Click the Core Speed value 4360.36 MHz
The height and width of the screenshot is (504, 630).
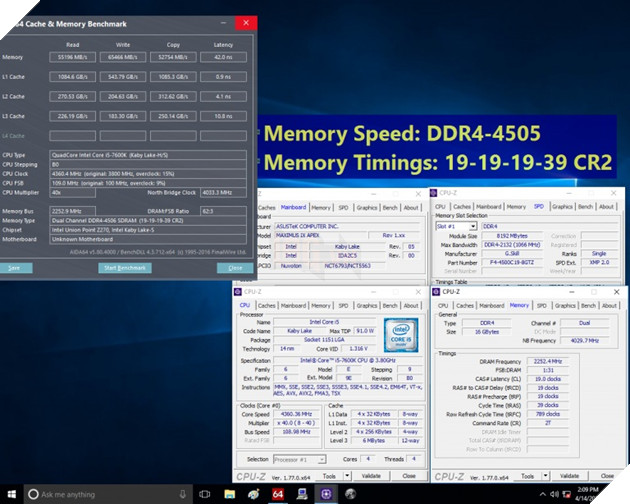(x=296, y=414)
